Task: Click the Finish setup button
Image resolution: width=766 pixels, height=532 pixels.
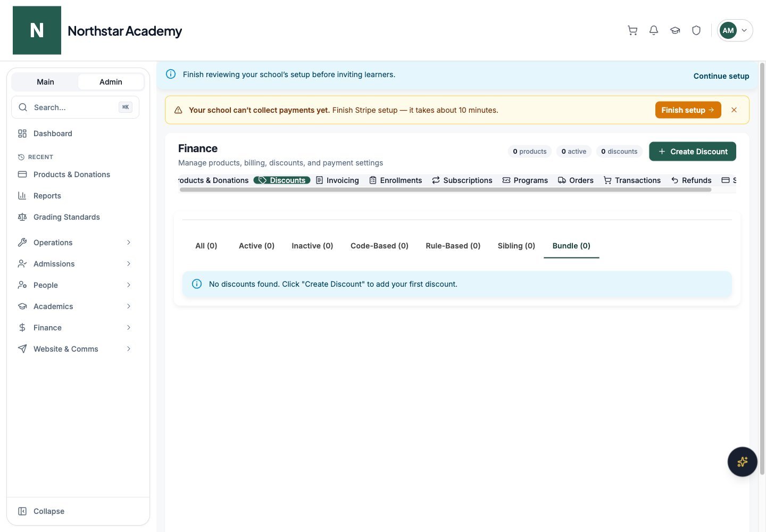Action: [688, 110]
